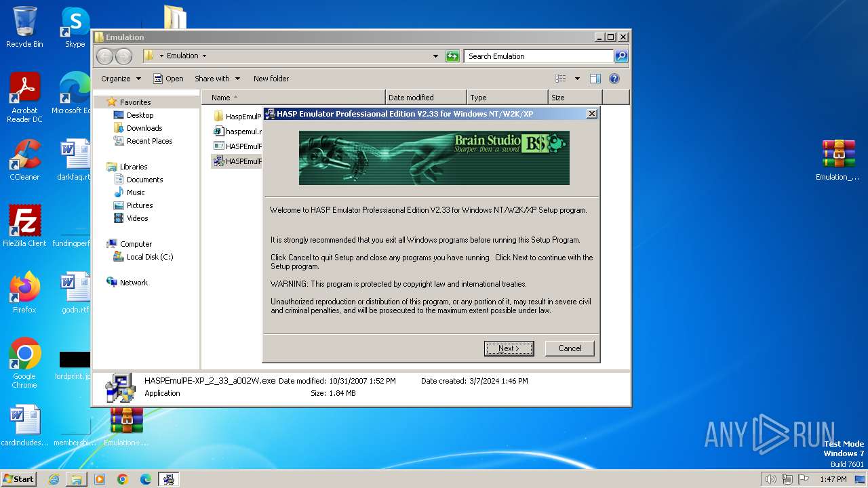Open the Share with menu
The width and height of the screenshot is (868, 488).
(x=217, y=79)
